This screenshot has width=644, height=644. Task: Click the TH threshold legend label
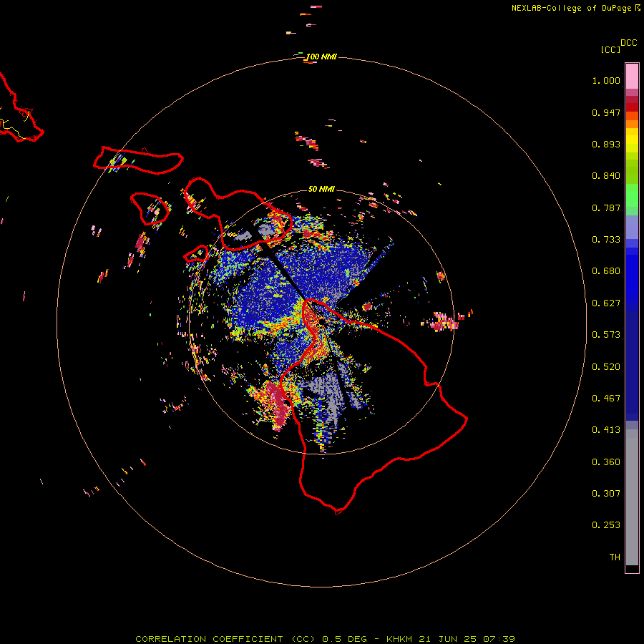click(x=615, y=557)
